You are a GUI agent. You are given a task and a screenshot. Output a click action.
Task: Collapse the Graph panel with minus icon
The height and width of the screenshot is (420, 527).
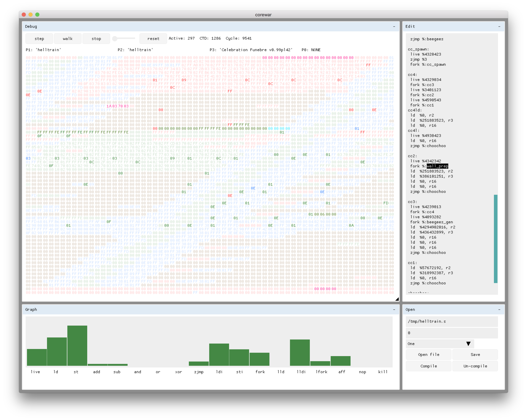pos(394,309)
